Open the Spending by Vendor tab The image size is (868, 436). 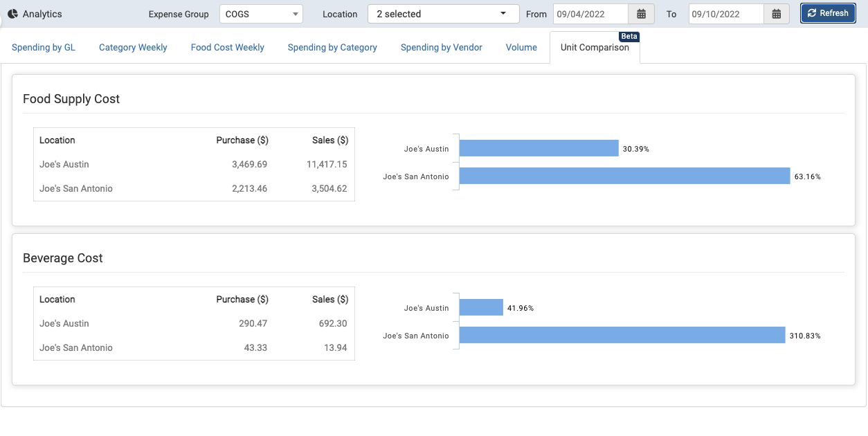tap(441, 47)
